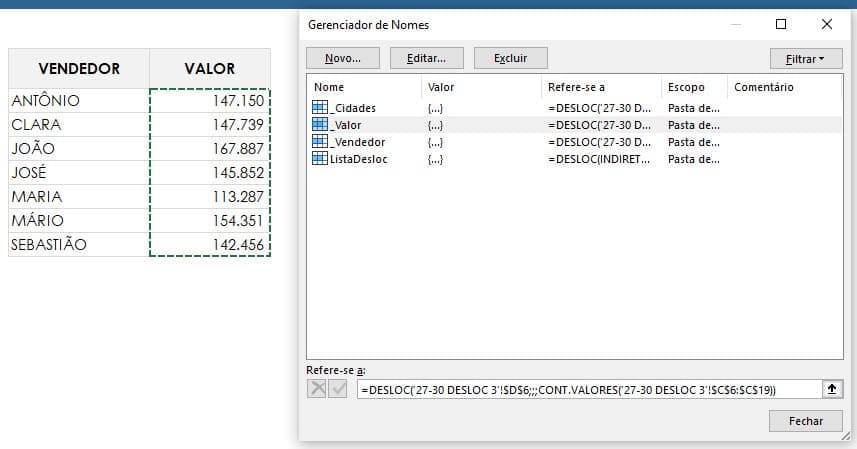Close the dialog with Fechar button
857x449 pixels.
(806, 421)
